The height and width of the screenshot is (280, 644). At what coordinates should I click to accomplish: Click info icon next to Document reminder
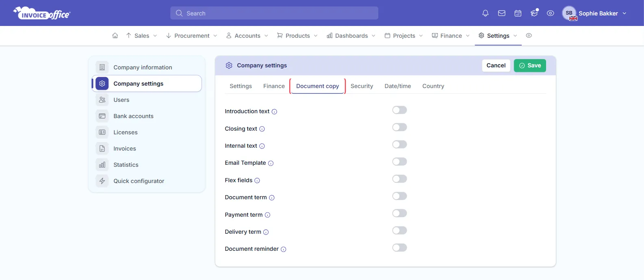(x=284, y=249)
